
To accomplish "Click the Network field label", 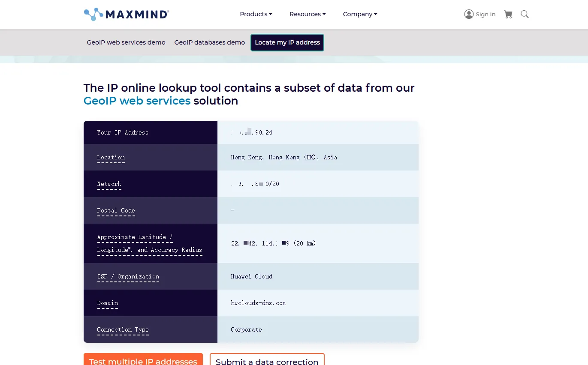I will coord(109,184).
